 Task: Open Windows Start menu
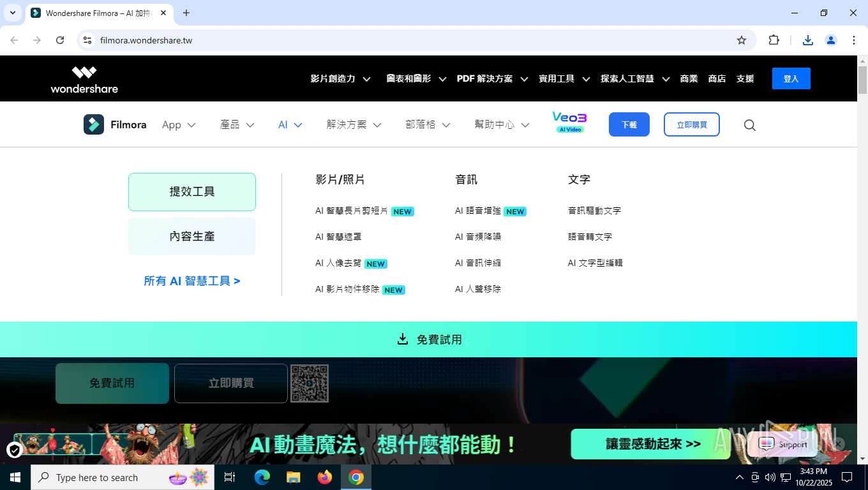pos(15,477)
